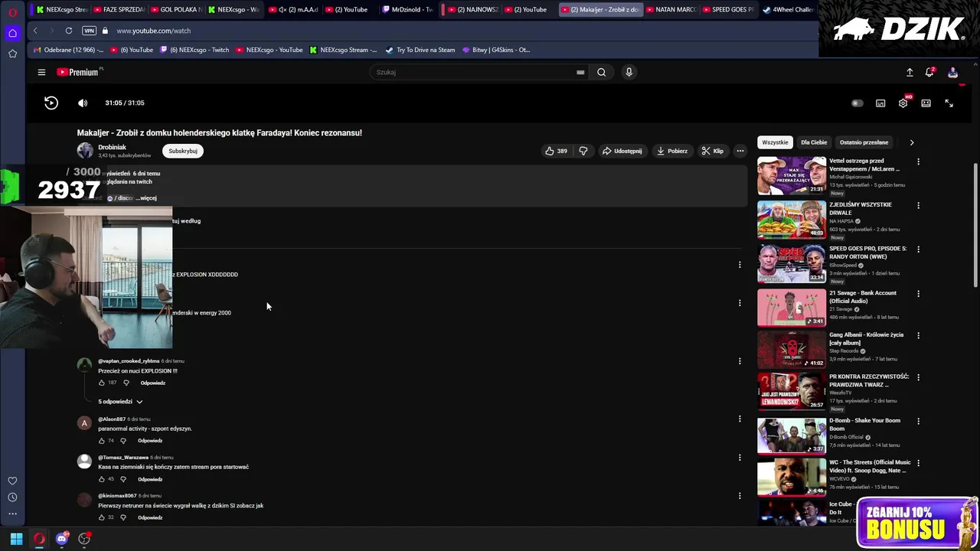Download the video with Pobierz
980x551 pixels.
[x=672, y=151]
